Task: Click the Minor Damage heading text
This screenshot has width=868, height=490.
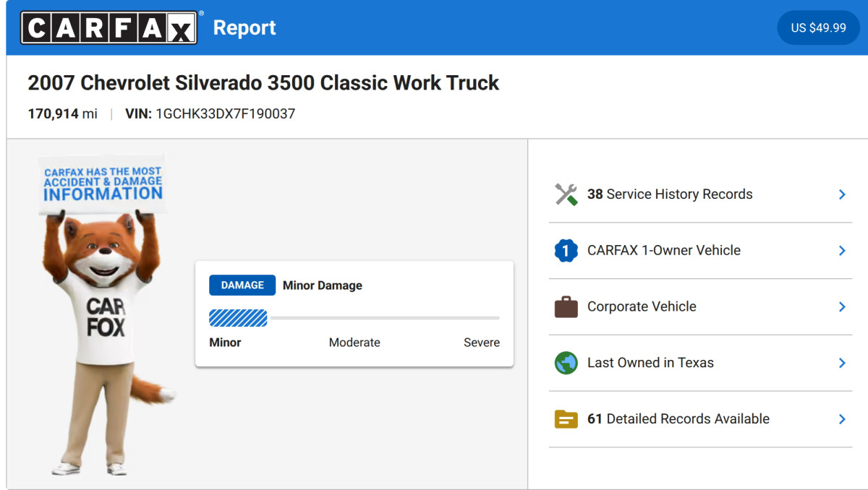Action: coord(323,285)
